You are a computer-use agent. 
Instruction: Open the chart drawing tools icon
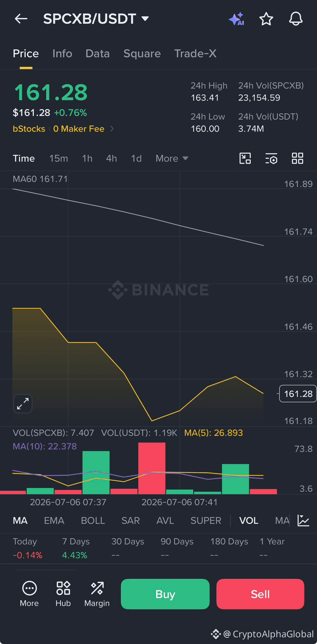coord(245,158)
